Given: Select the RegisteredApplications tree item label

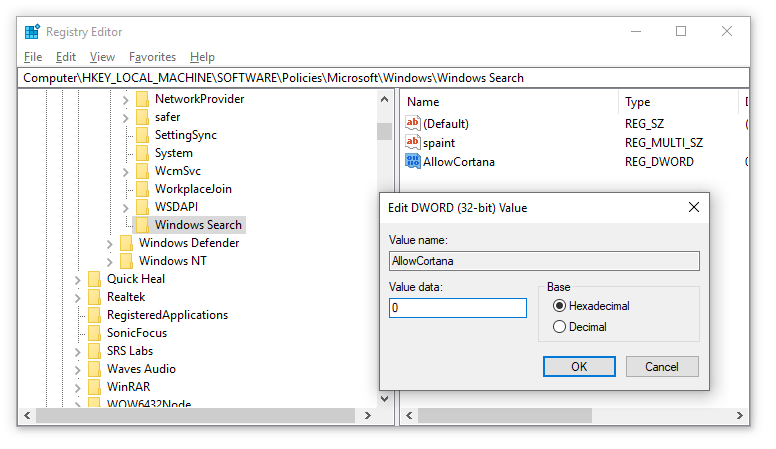Looking at the screenshot, I should (x=167, y=315).
